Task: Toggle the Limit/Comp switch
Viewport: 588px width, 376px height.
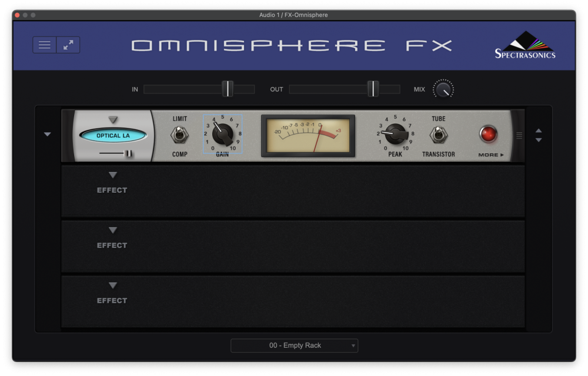Action: pyautogui.click(x=179, y=135)
